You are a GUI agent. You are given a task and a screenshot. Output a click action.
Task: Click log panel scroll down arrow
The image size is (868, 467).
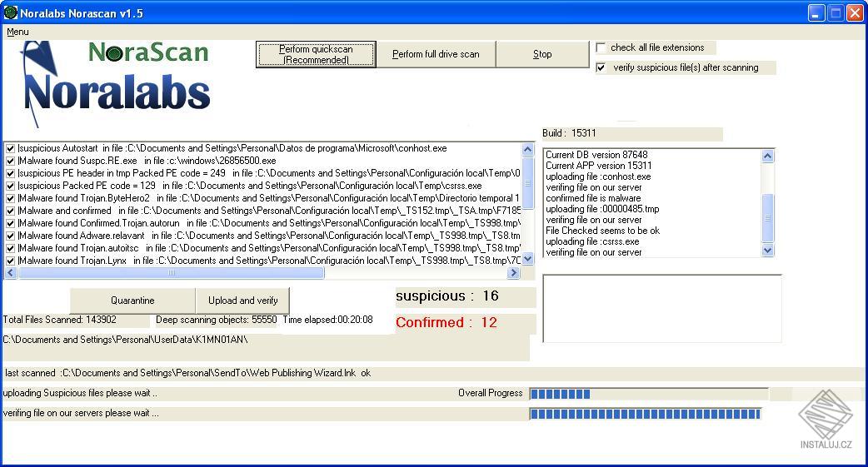click(767, 250)
